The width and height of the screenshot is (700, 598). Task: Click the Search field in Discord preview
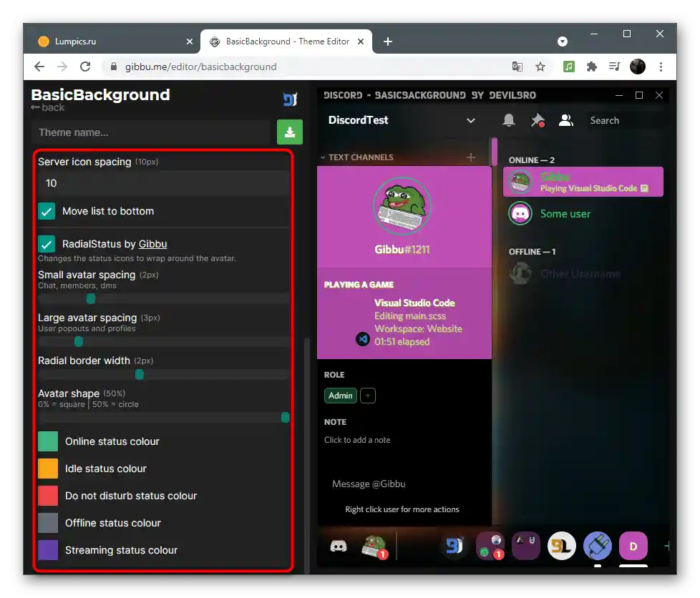tap(625, 120)
